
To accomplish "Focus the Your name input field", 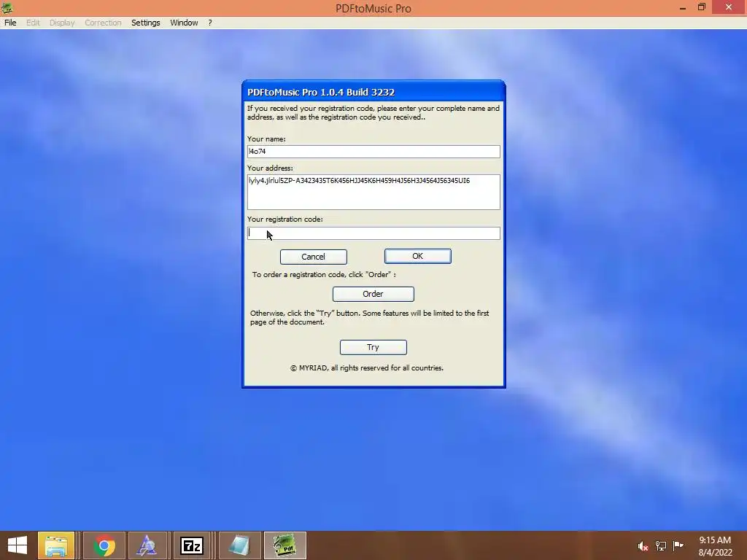I will pyautogui.click(x=373, y=152).
